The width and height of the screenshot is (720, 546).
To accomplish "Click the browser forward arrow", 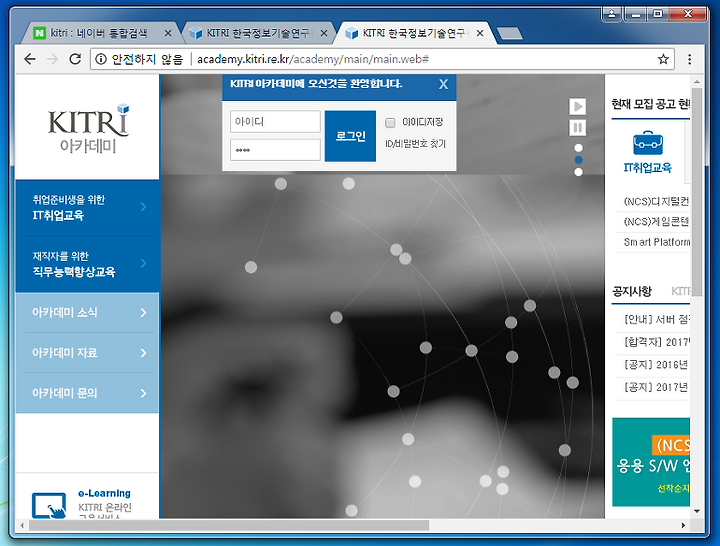I will click(x=52, y=59).
